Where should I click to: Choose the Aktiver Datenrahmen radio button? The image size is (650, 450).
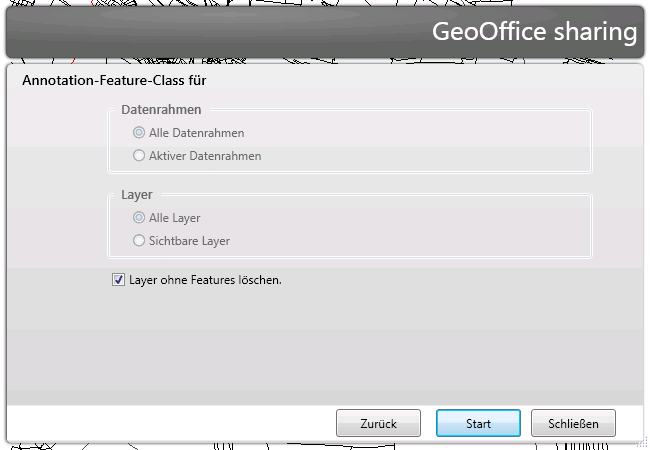click(x=139, y=156)
